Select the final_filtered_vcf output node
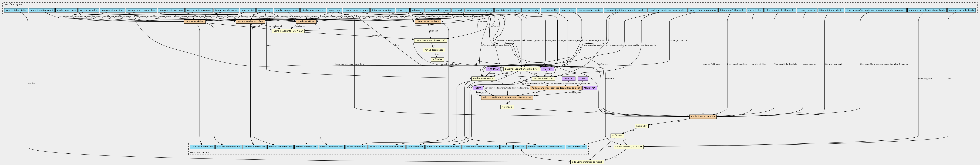 click(576, 146)
